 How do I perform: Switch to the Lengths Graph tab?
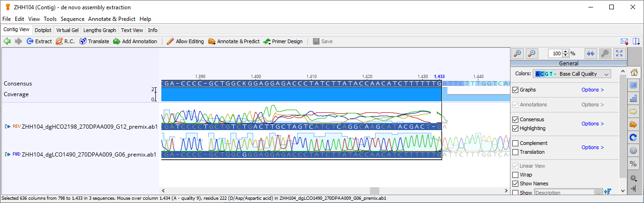point(100,30)
